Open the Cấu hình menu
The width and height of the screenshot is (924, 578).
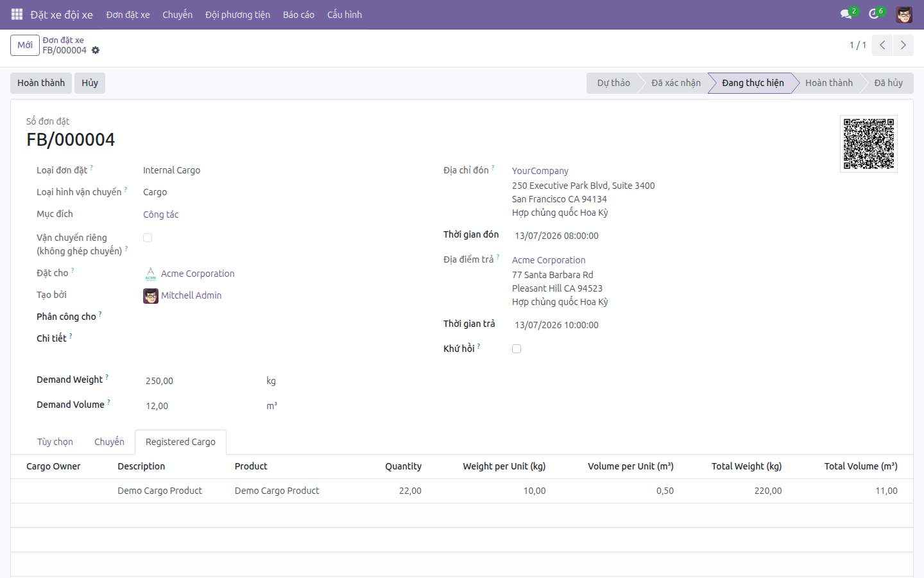coord(345,14)
